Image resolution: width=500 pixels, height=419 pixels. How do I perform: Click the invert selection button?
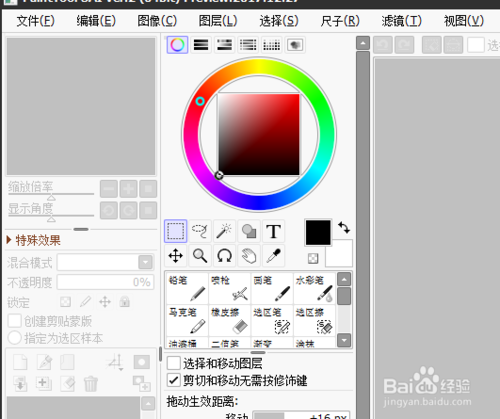(x=453, y=45)
